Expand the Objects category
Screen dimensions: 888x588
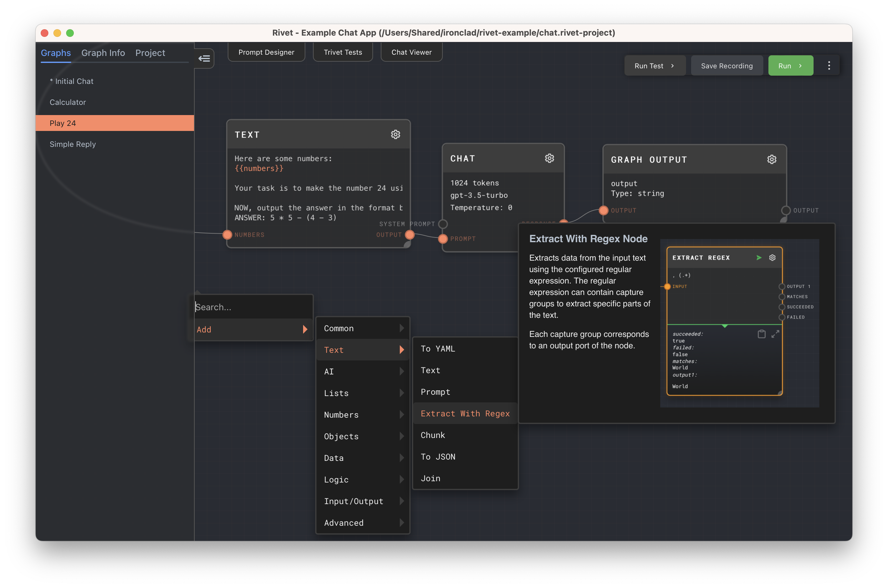pyautogui.click(x=363, y=436)
